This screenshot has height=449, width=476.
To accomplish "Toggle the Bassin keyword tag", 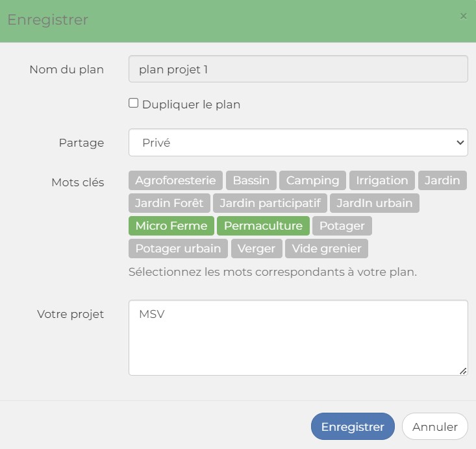I will (x=251, y=180).
